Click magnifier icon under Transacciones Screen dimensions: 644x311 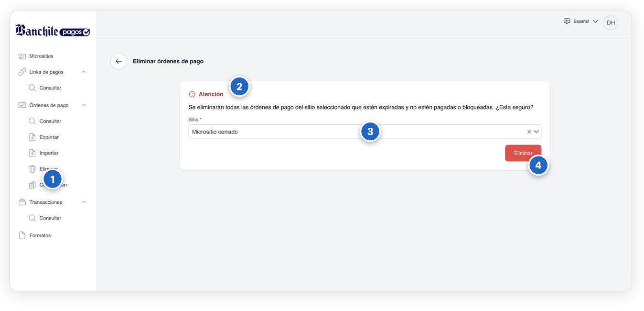coord(32,218)
